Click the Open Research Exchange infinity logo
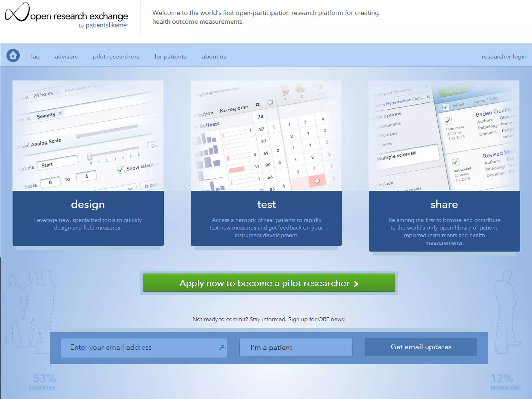Viewport: 532px width, 399px height. point(17,12)
